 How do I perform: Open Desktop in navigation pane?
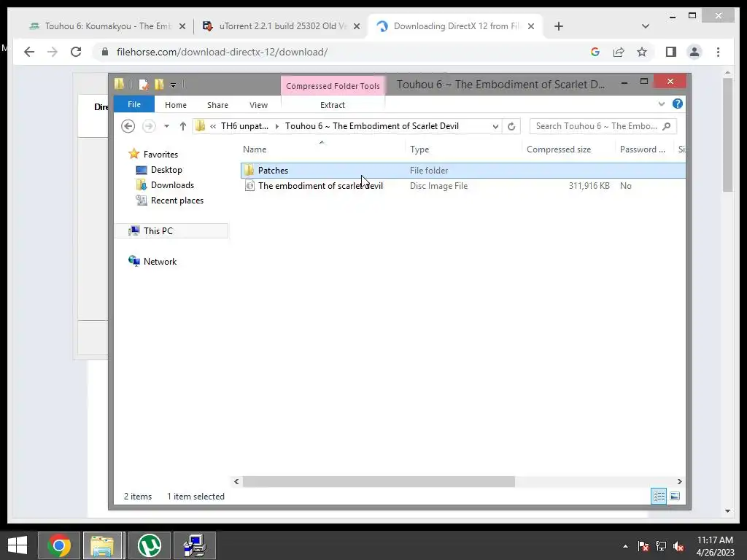click(x=166, y=170)
